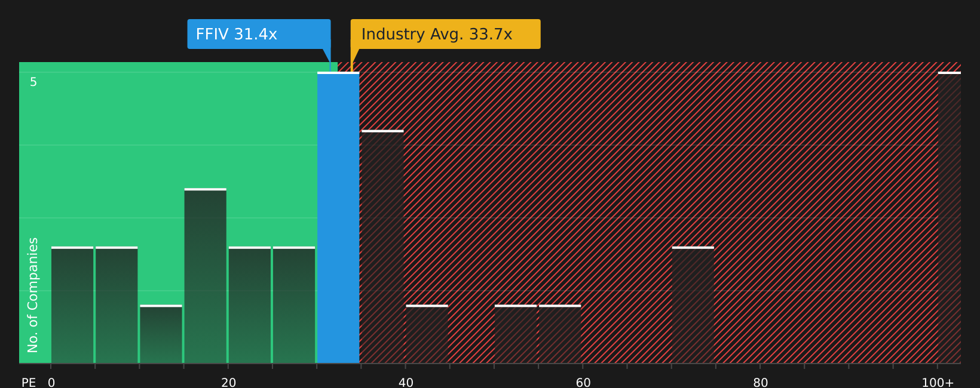The image size is (980, 388).
Task: Click the hatched bar for PE 40-45
Action: [x=427, y=334]
